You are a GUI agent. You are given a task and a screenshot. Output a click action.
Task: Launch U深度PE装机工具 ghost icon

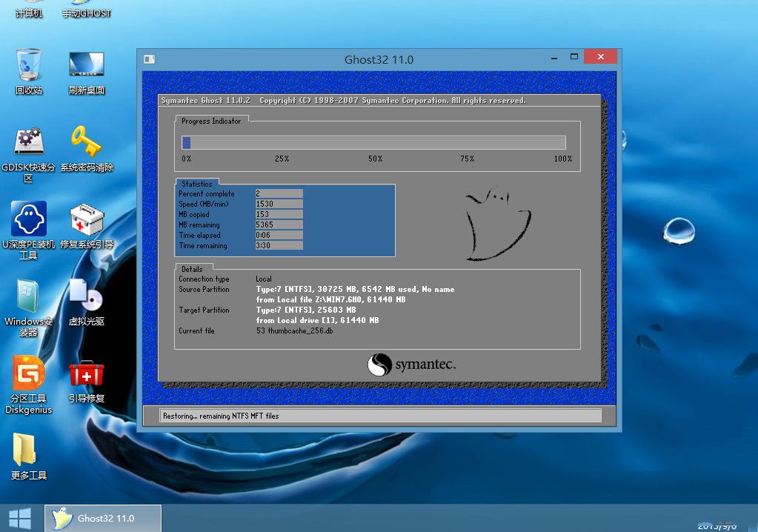pos(29,220)
